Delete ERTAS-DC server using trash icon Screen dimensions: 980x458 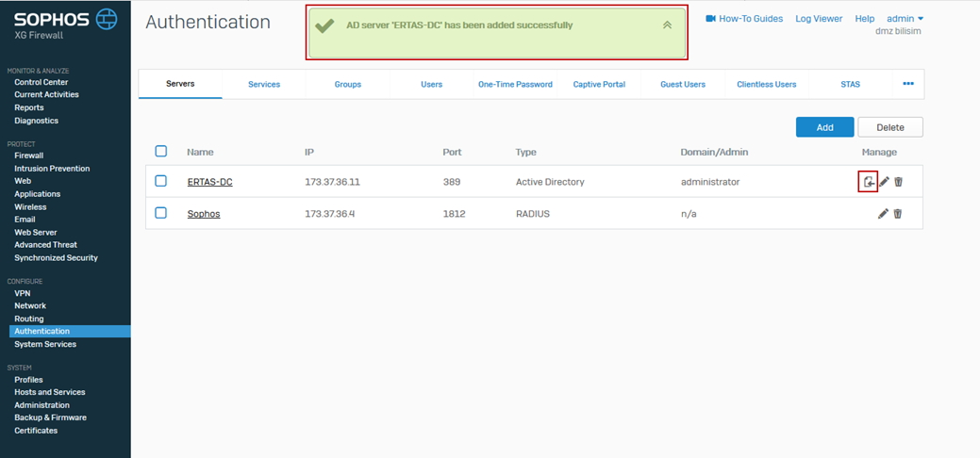tap(898, 182)
